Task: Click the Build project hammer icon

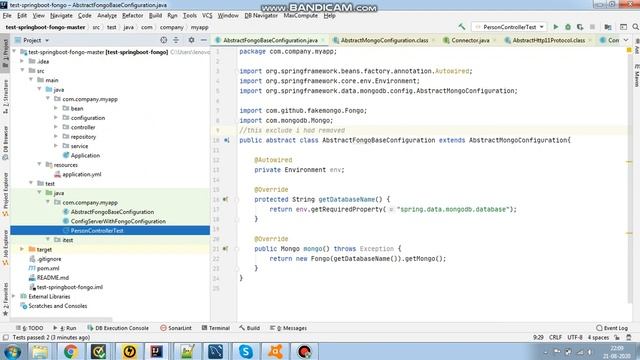Action: point(462,27)
